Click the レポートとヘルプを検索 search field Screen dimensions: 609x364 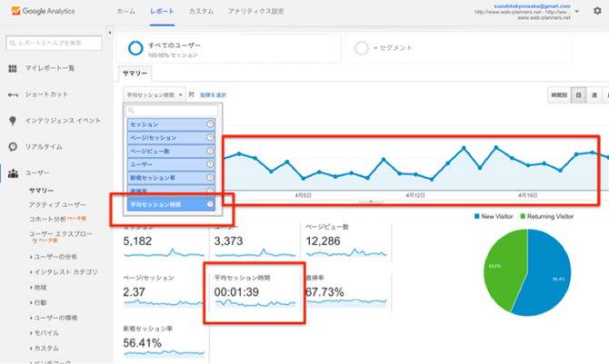pyautogui.click(x=55, y=43)
